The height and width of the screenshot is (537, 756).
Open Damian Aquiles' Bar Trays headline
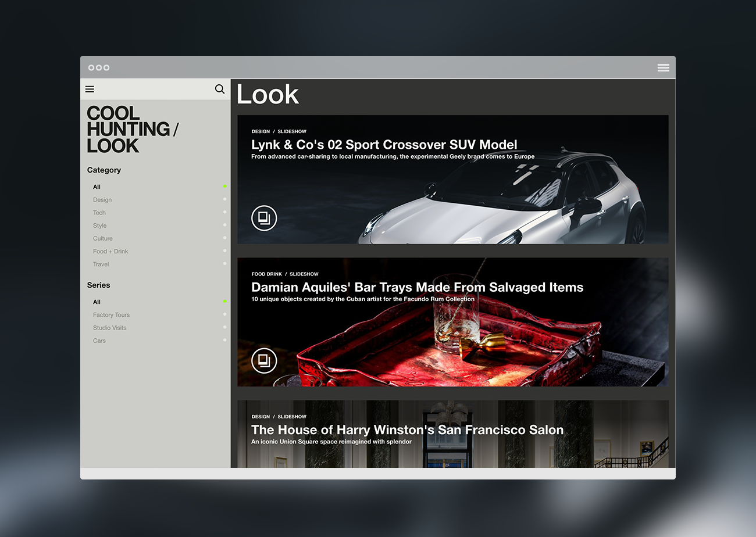(x=417, y=287)
